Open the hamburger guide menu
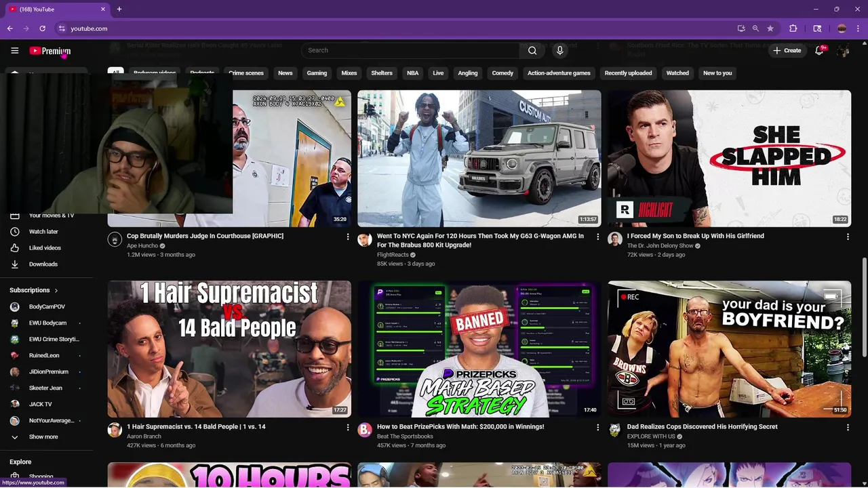This screenshot has width=868, height=488. click(14, 51)
